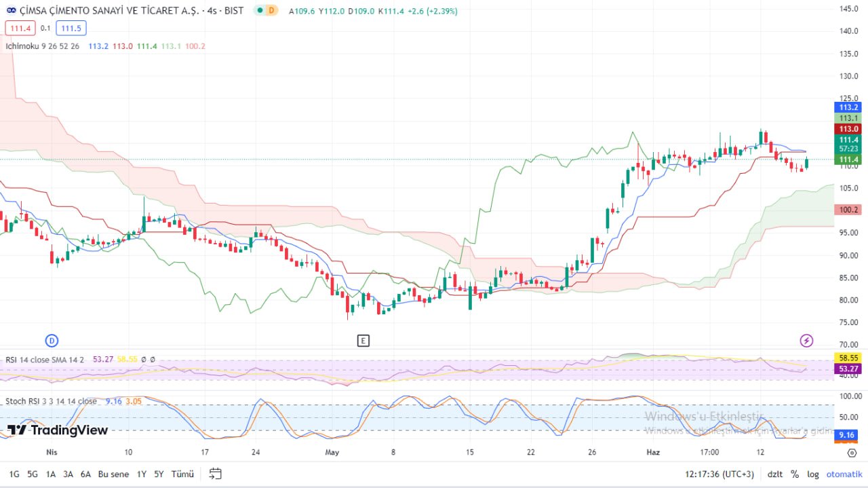Click the May label on time axis

pyautogui.click(x=332, y=451)
